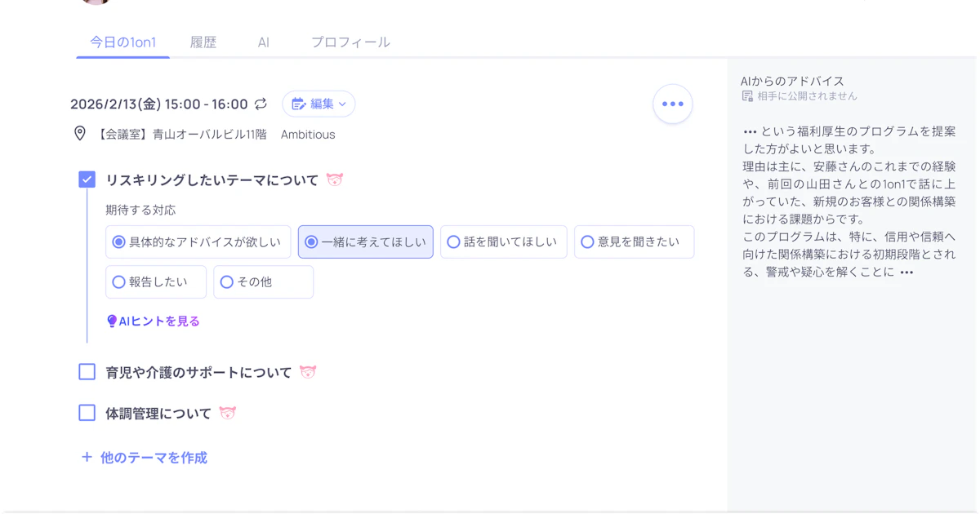This screenshot has width=980, height=514.
Task: Check the 育児や介護のサポートについて checkbox
Action: [87, 372]
